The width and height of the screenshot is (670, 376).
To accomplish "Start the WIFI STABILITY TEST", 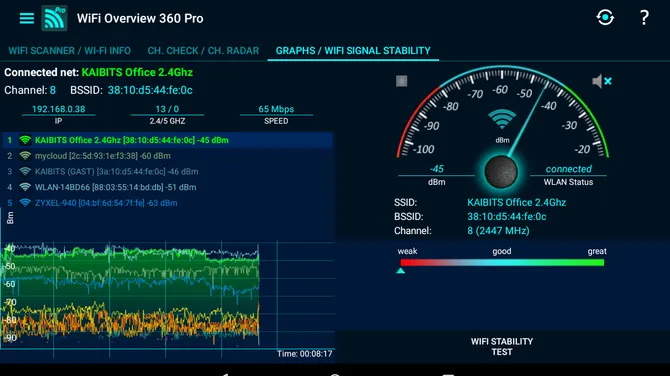I will tap(502, 347).
